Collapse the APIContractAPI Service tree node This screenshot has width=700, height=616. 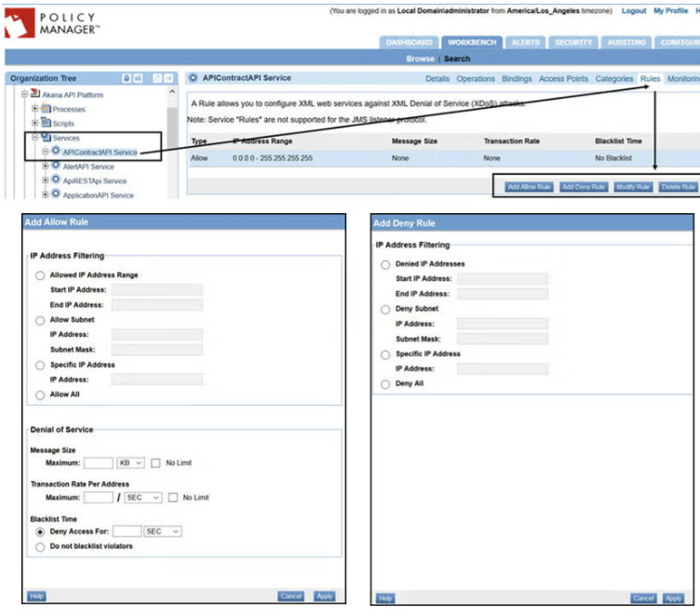tap(45, 152)
